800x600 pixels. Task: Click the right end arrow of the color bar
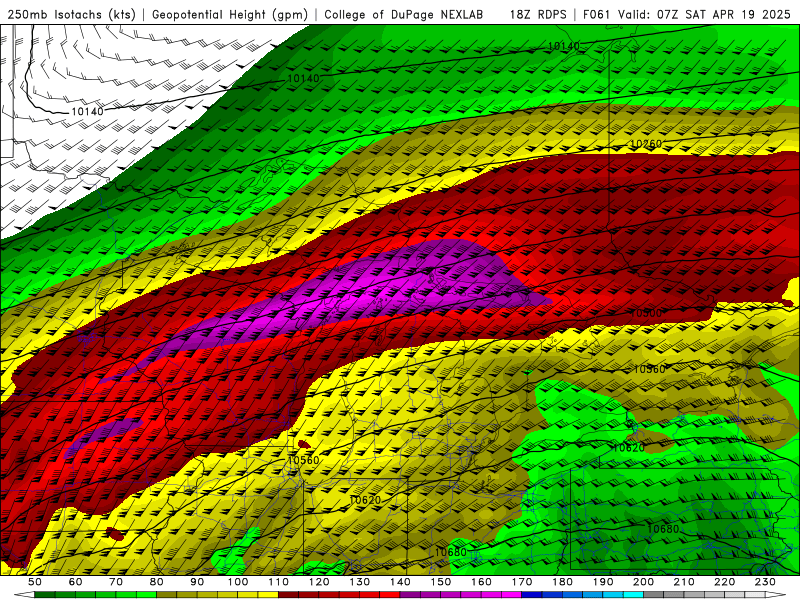tap(776, 595)
